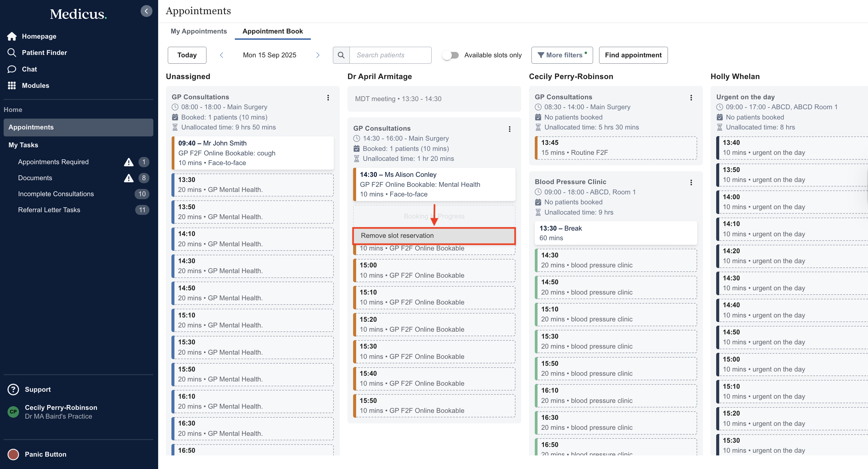Click the Referral Letter Tasks count badge 11
The image size is (868, 469).
[142, 209]
